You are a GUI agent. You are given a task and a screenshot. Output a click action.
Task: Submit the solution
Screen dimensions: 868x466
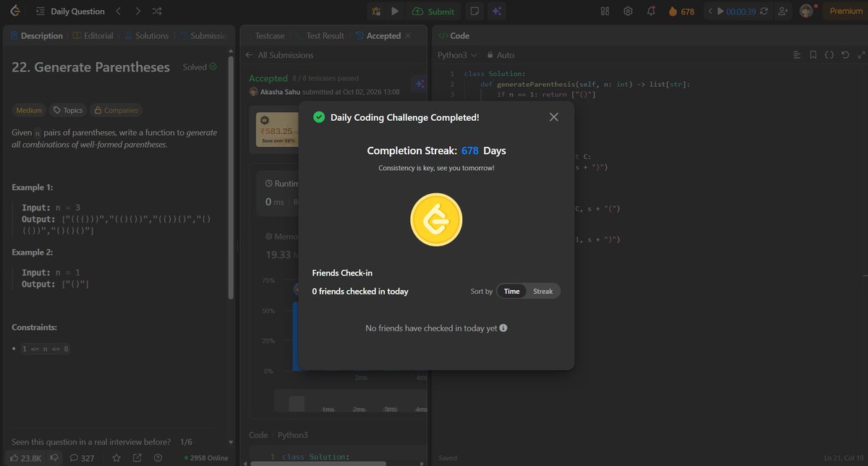click(434, 11)
